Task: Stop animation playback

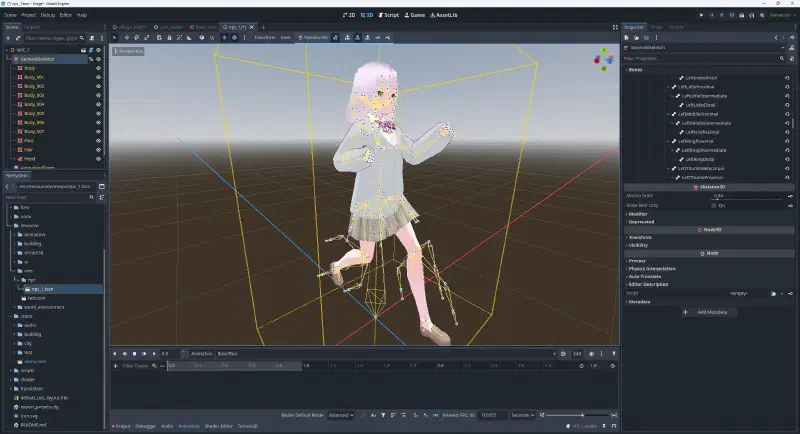Action: click(x=134, y=353)
